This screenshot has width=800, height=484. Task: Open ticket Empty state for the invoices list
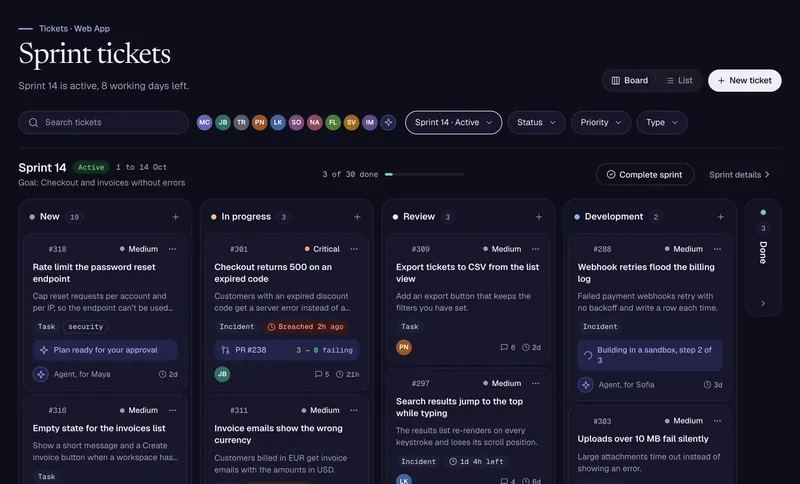(99, 428)
